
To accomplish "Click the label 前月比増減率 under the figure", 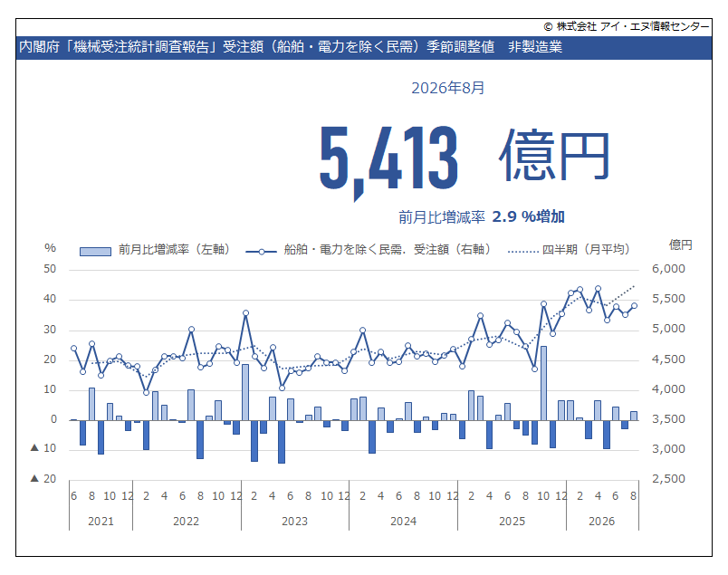I will click(x=442, y=217).
